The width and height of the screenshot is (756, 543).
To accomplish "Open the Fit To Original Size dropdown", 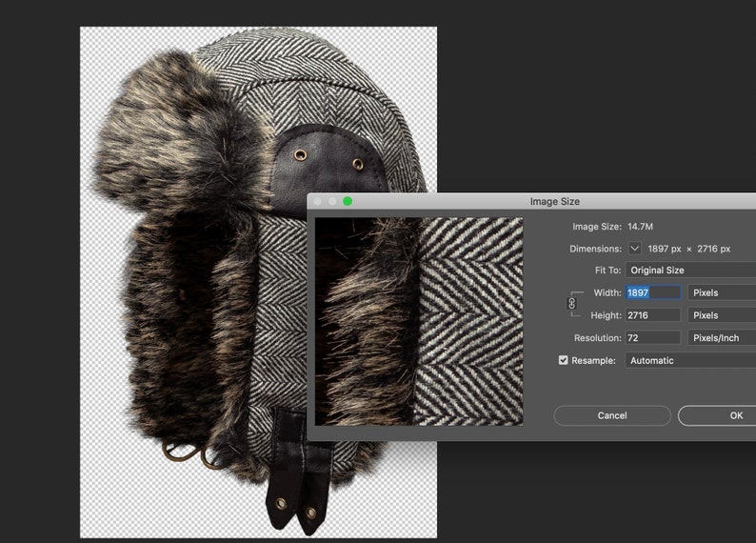I will 690,270.
